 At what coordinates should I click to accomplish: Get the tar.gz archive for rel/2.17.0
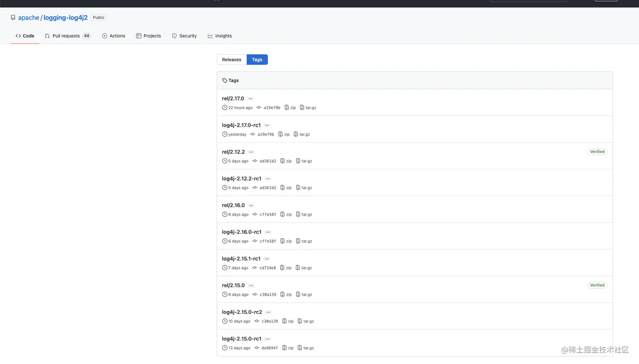click(308, 108)
